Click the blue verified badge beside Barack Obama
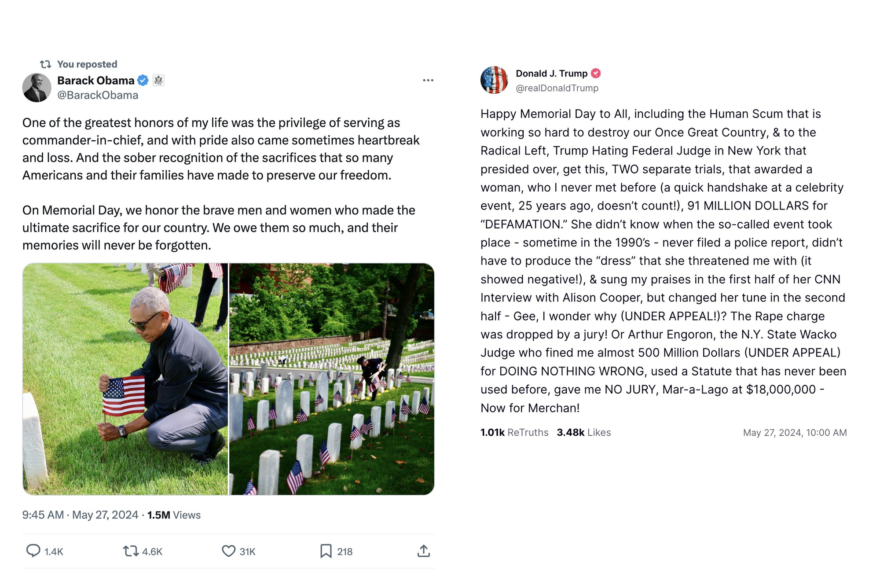The width and height of the screenshot is (880, 588). 143,80
